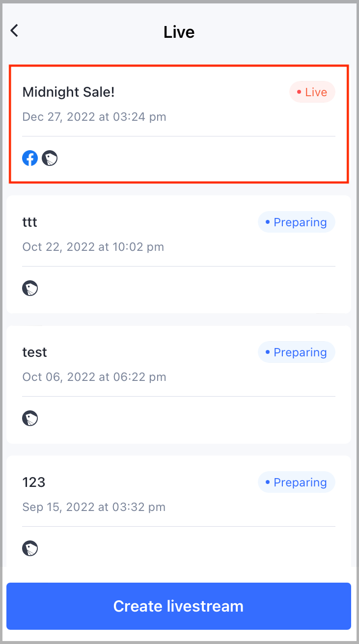This screenshot has height=644, width=359.
Task: Open the Midnight Sale! livestream title
Action: point(69,92)
